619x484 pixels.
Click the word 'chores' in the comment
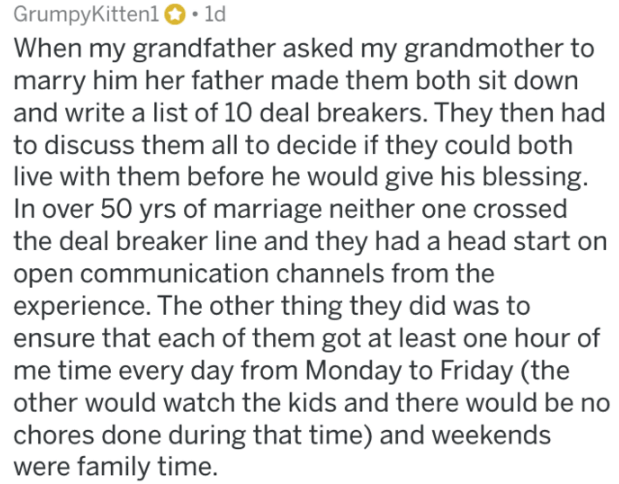pos(54,435)
